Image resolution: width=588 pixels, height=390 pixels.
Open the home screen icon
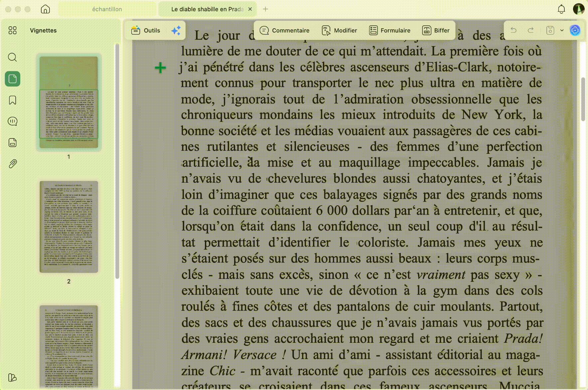(45, 9)
